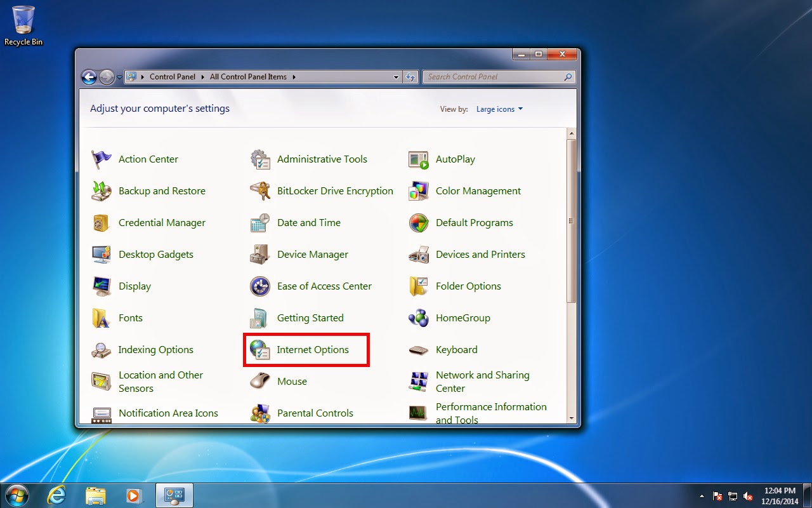
Task: Open the Date and Time calendar icon
Action: (x=260, y=223)
